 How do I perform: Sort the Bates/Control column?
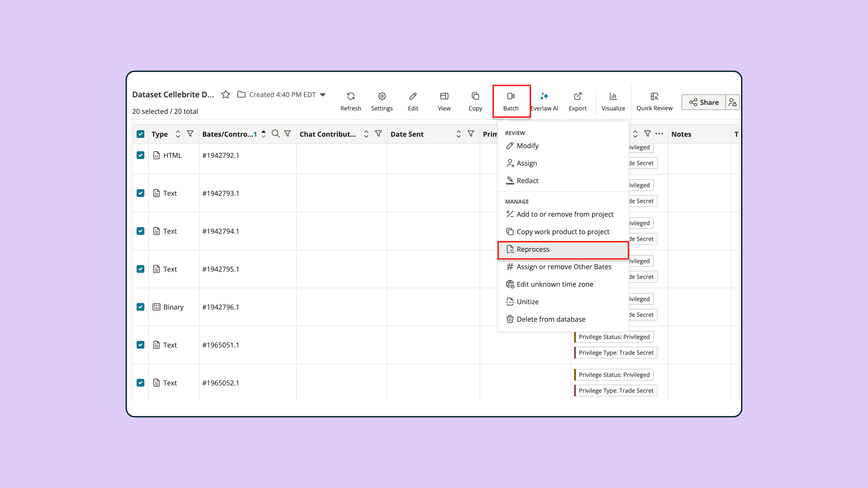click(264, 134)
